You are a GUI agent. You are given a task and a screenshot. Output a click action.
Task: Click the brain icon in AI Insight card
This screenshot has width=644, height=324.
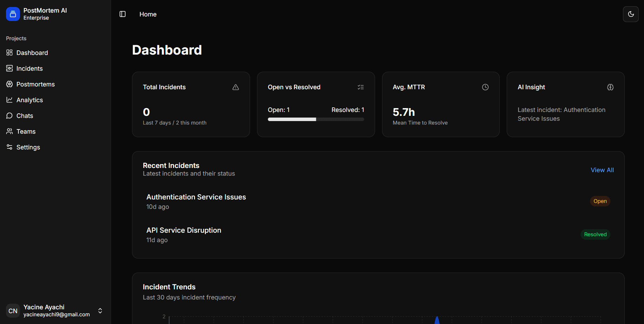(610, 87)
